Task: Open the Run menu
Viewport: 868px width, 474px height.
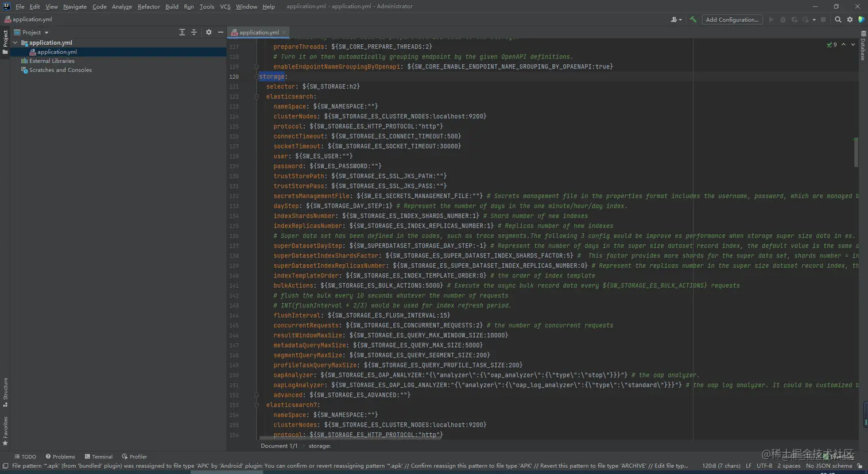Action: (x=189, y=6)
